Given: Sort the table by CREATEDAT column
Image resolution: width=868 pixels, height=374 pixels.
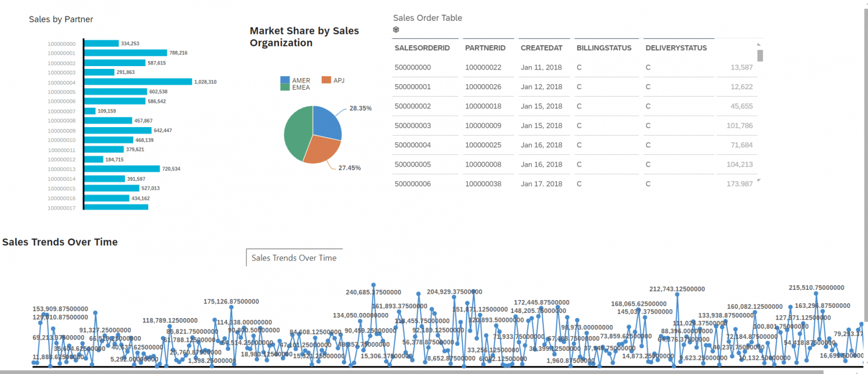Looking at the screenshot, I should coord(542,48).
